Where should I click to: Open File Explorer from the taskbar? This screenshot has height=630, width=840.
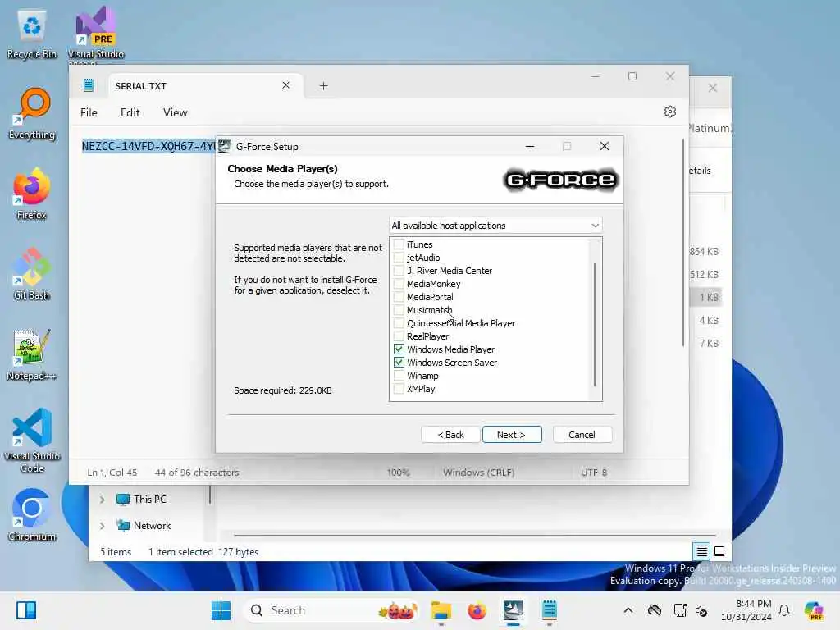pyautogui.click(x=441, y=610)
